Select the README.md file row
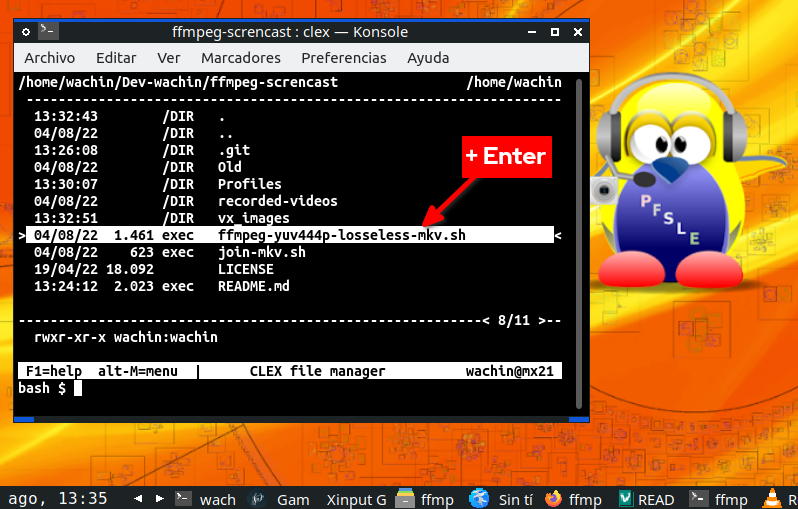 click(x=290, y=286)
